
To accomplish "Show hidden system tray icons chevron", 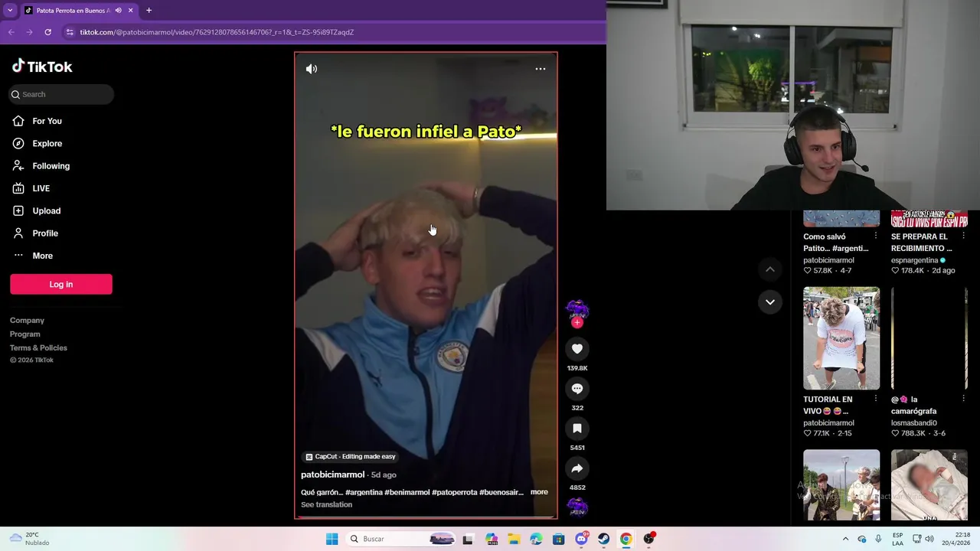I will click(845, 539).
